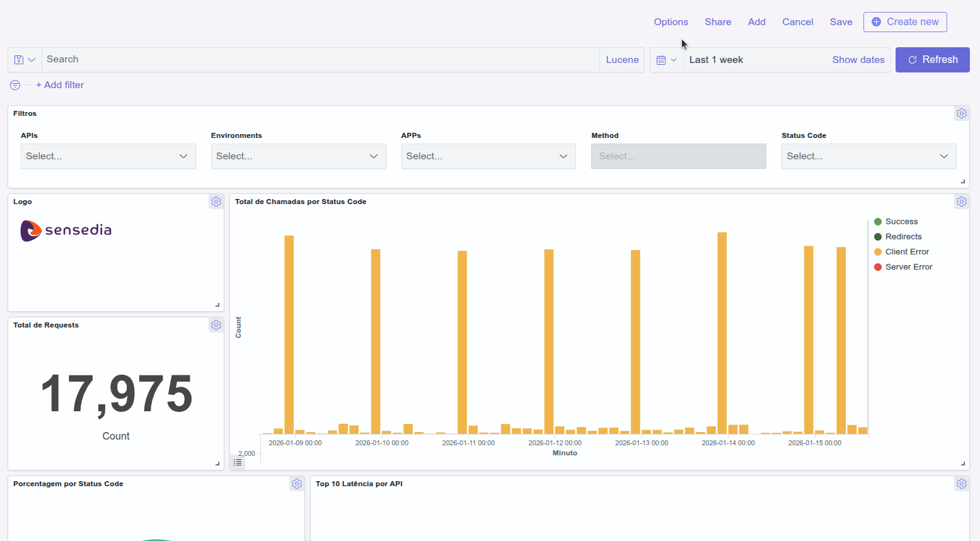Open Logo panel gear options

216,202
